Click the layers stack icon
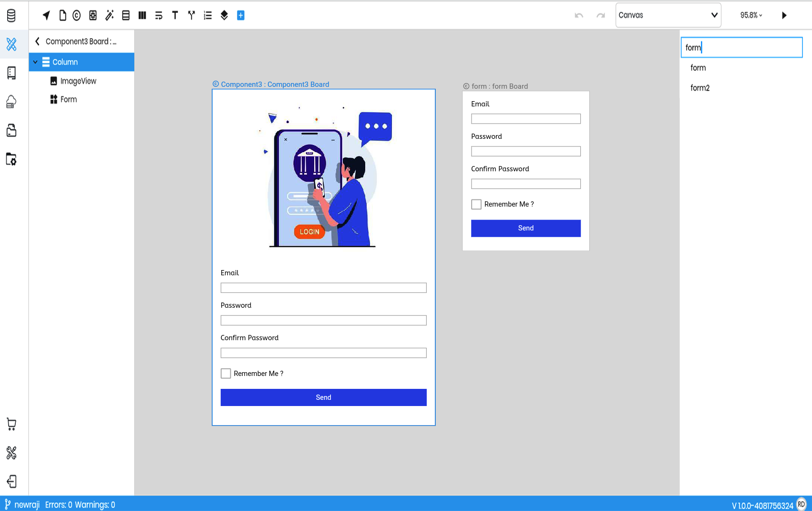 (x=224, y=16)
